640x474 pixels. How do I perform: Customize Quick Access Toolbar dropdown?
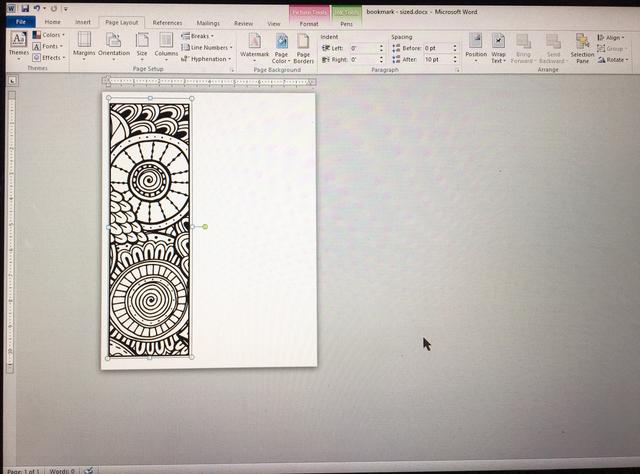[x=65, y=9]
